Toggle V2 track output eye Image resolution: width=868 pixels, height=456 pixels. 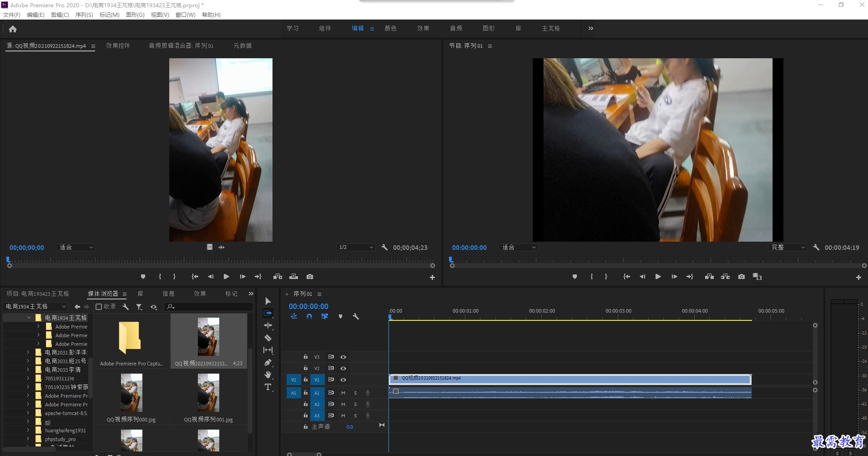(343, 369)
